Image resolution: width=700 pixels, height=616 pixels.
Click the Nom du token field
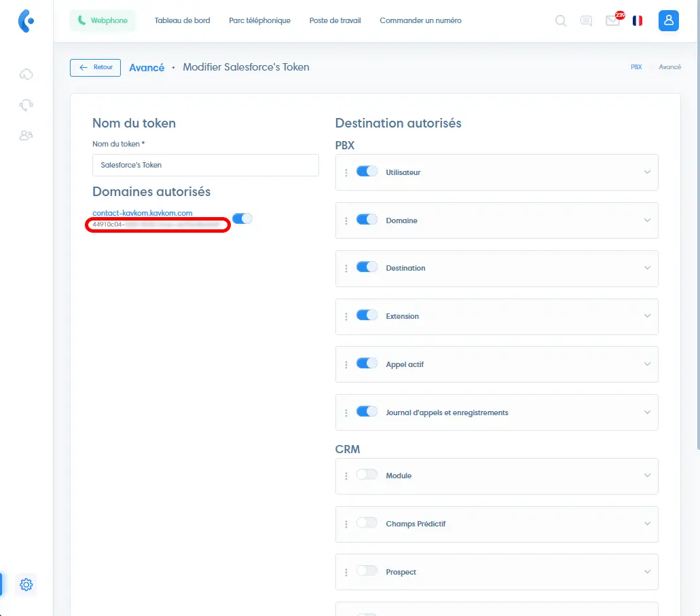coord(205,165)
